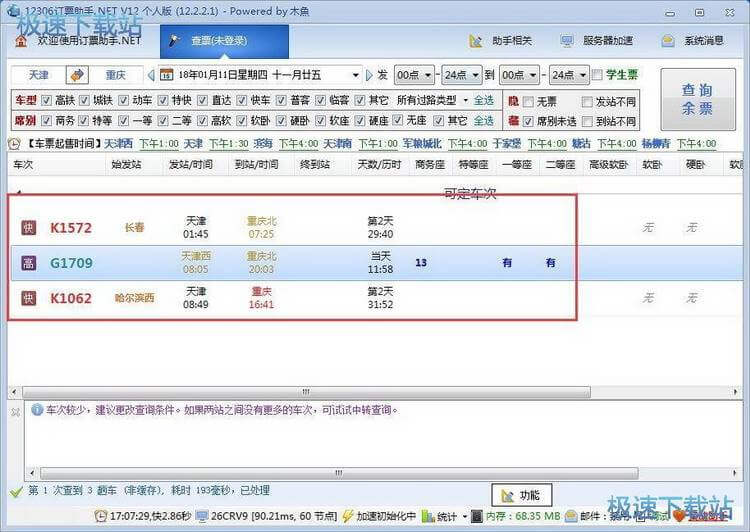Click the 快 train type icon for K1572
750x532 pixels.
(29, 228)
